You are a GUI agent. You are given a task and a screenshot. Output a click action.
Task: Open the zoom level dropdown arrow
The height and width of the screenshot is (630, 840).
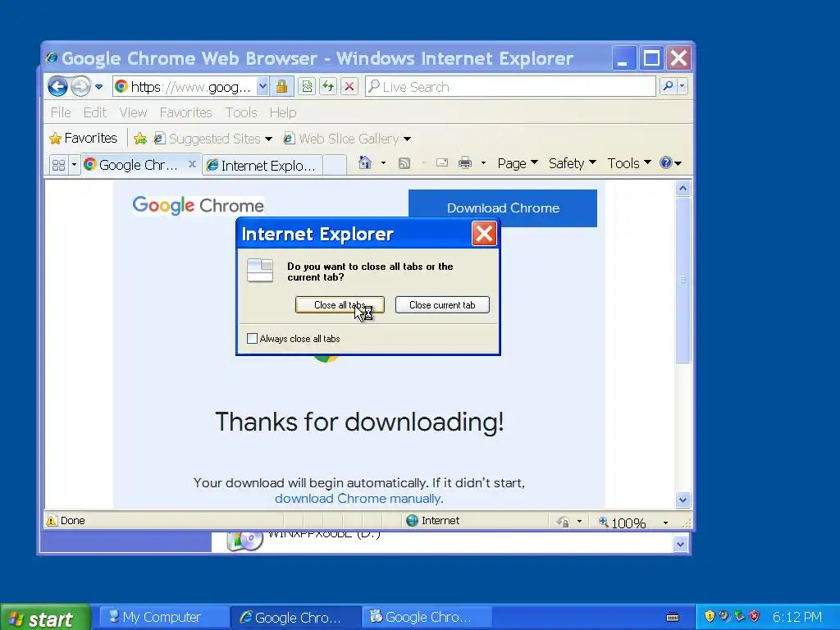coord(665,523)
